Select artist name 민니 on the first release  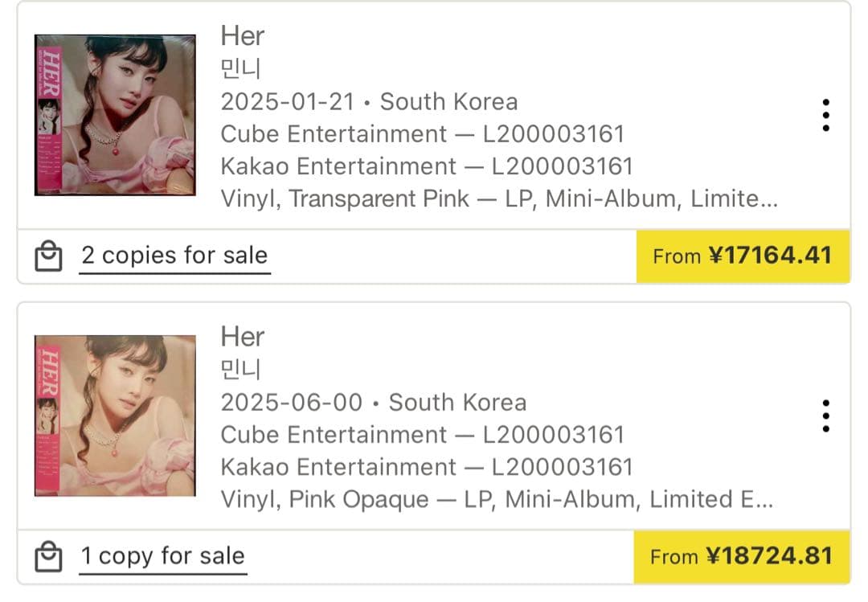pos(240,69)
